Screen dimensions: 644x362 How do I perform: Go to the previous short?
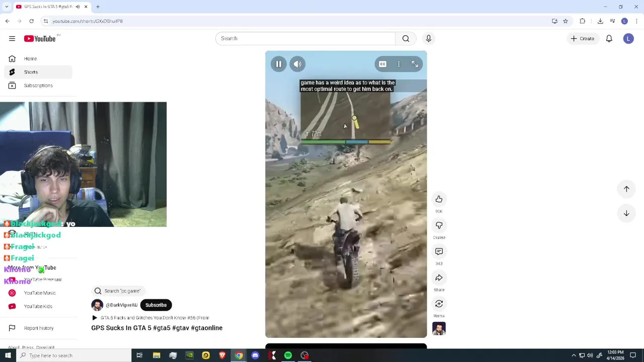coord(626,189)
